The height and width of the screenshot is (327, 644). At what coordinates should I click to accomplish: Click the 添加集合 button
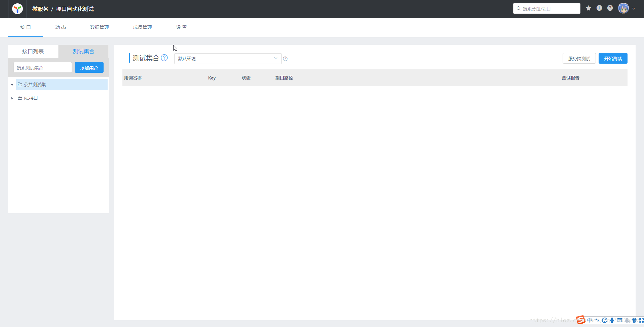coord(89,67)
